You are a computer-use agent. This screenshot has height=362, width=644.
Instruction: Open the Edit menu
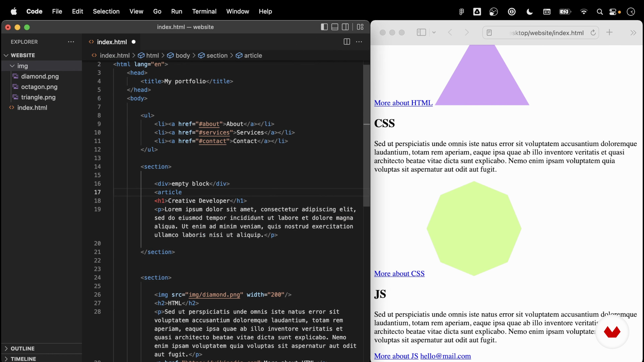(77, 12)
